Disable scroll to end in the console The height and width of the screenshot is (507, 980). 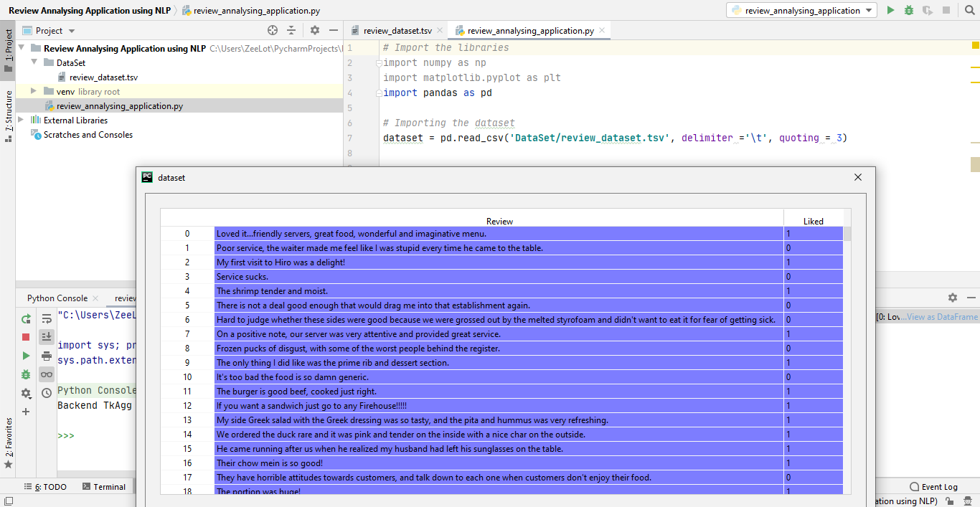(46, 336)
